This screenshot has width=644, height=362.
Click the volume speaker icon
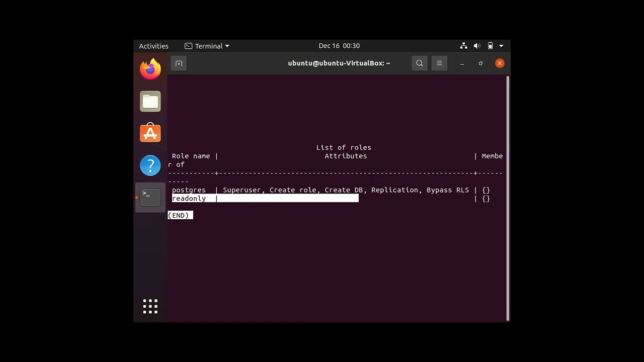click(x=477, y=46)
